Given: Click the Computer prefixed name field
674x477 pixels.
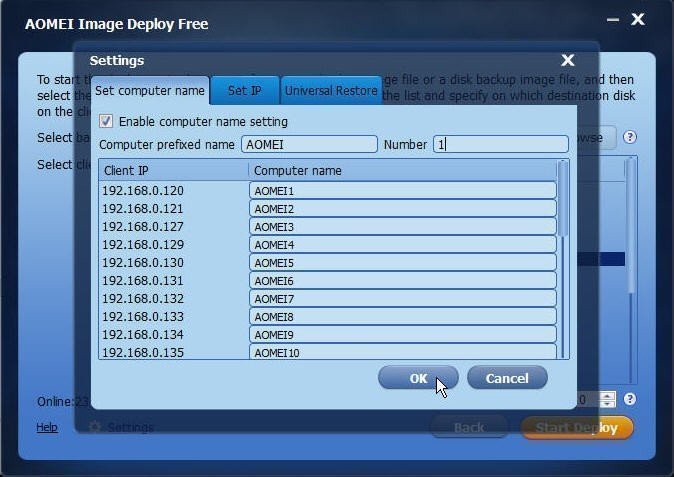Looking at the screenshot, I should [x=309, y=144].
